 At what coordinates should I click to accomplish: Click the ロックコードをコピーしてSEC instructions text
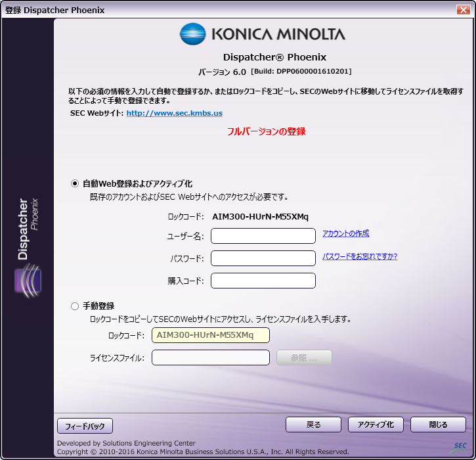[x=221, y=319]
